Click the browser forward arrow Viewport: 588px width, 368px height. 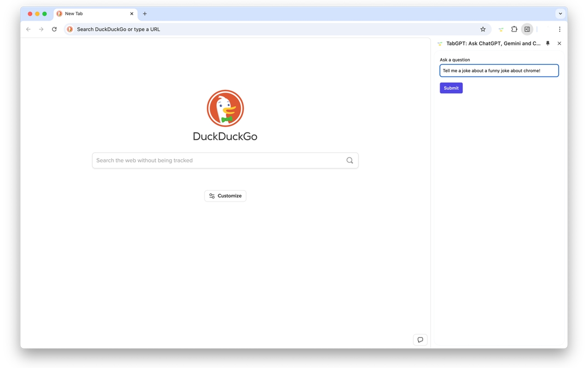tap(41, 29)
